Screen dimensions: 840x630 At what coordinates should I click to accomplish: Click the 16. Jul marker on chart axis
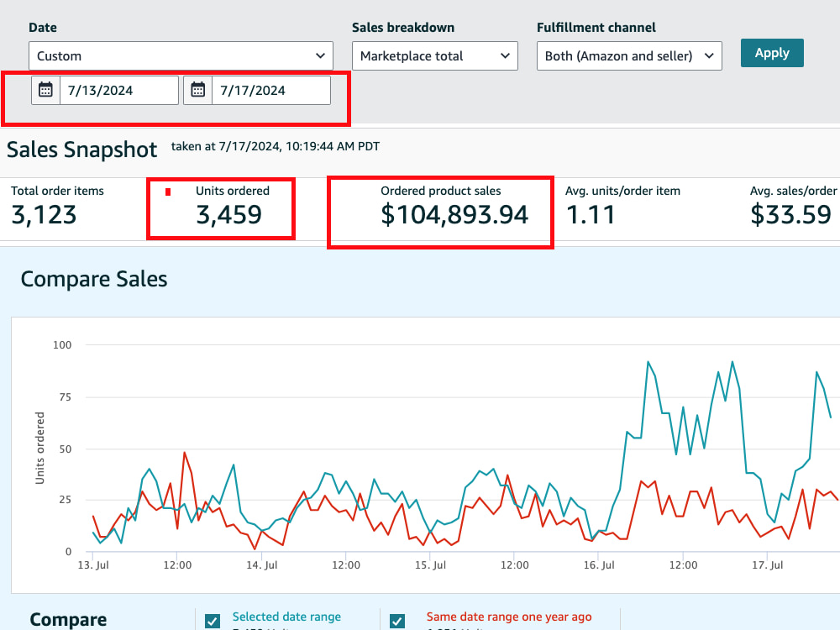click(599, 564)
